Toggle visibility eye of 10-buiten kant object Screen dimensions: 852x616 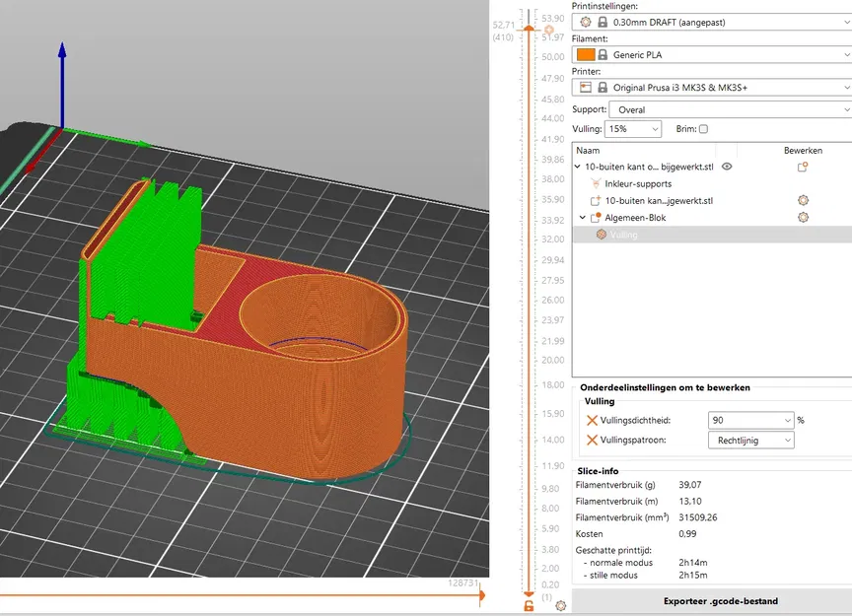[727, 167]
